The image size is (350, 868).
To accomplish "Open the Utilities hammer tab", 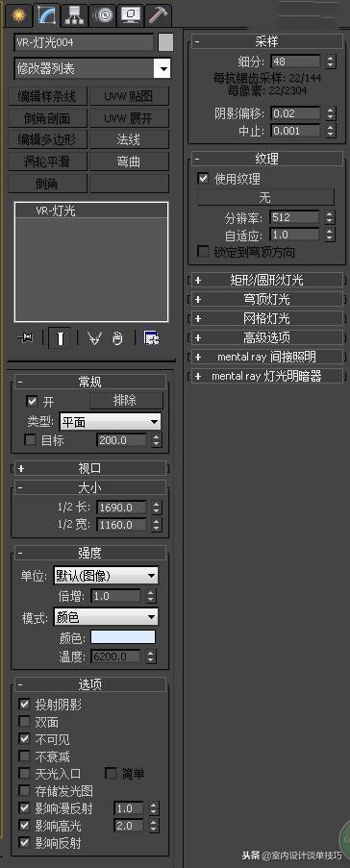I will 159,15.
